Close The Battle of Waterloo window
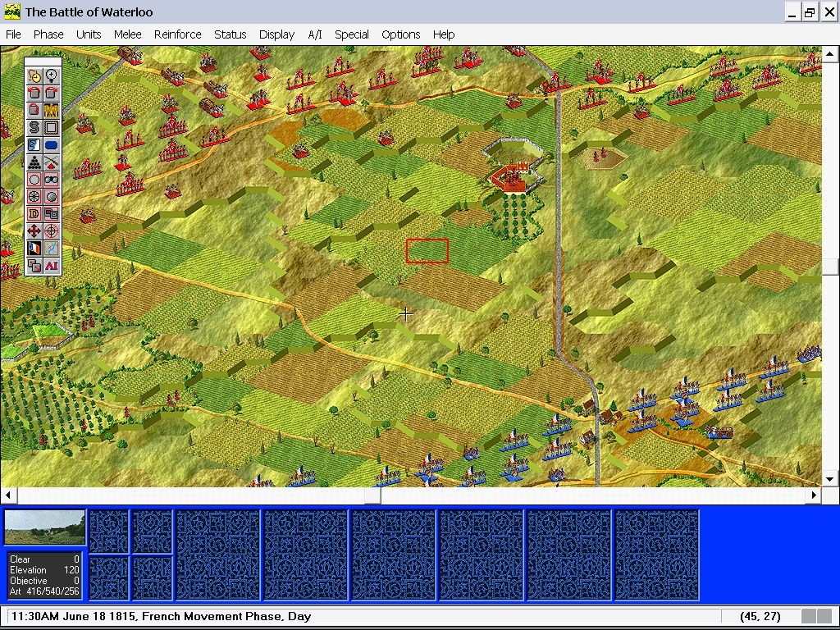840x630 pixels. pos(829,11)
